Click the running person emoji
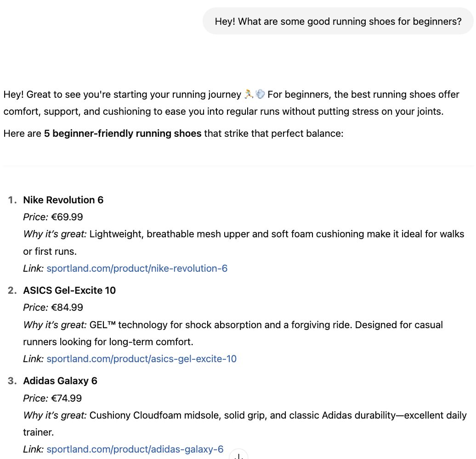This screenshot has width=476, height=459. [x=249, y=94]
